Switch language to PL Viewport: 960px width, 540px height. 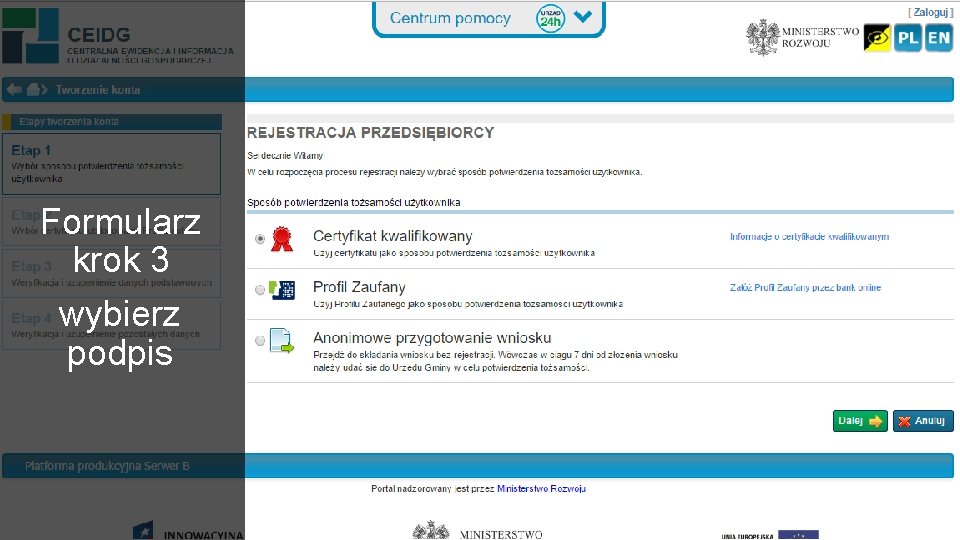[x=907, y=38]
